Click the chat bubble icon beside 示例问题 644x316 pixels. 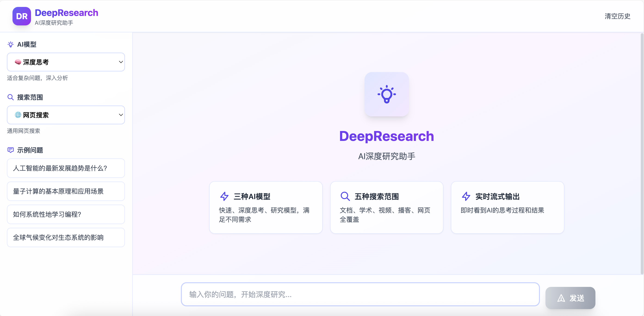(x=10, y=150)
